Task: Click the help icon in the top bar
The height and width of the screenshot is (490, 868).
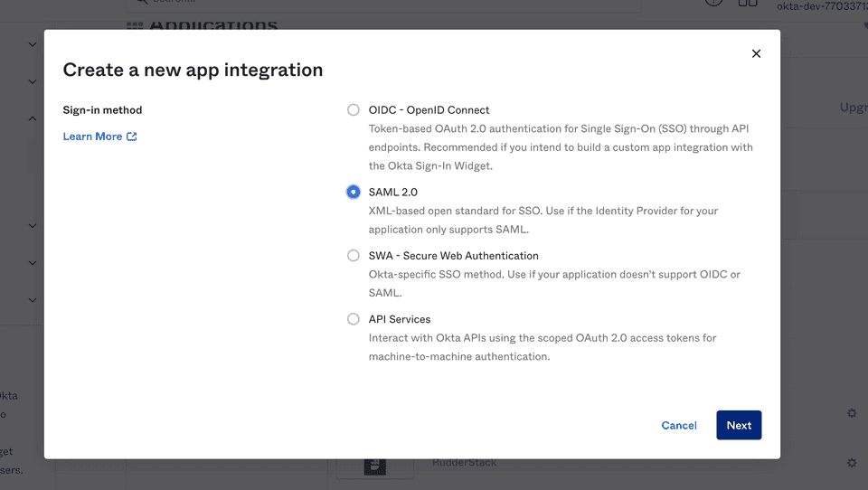Action: [x=714, y=4]
